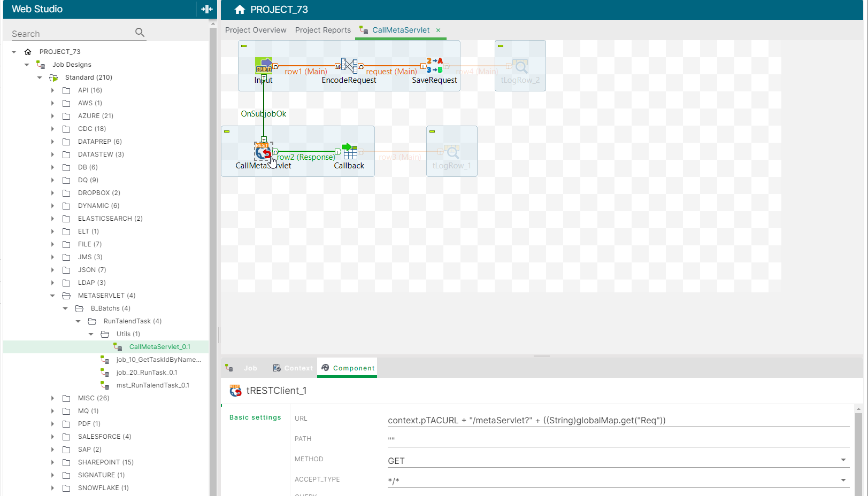Screen dimensions: 868x496
Task: Open the EncodeRequest tMap component
Action: click(x=349, y=65)
